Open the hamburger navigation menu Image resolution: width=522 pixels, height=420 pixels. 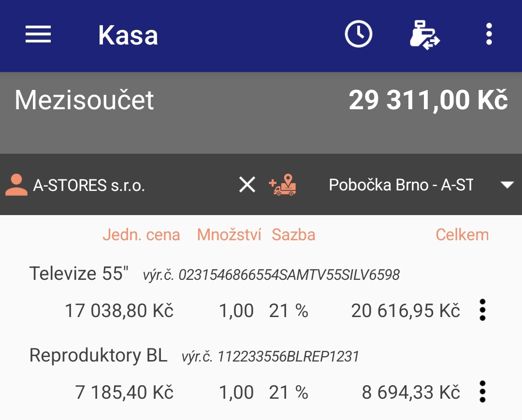click(x=38, y=34)
